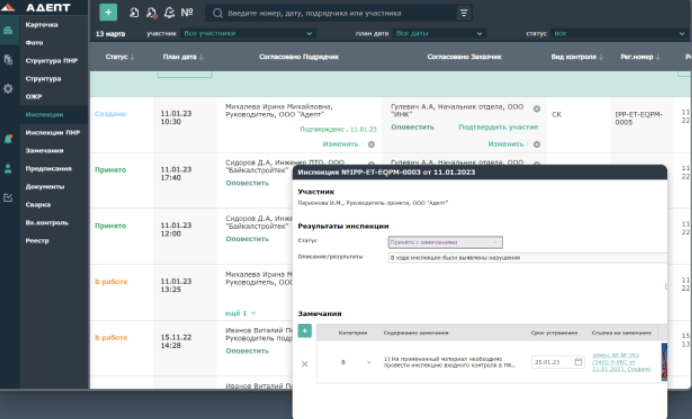Open the статус filter dropdown
This screenshot has width=692, height=419.
pyautogui.click(x=620, y=34)
